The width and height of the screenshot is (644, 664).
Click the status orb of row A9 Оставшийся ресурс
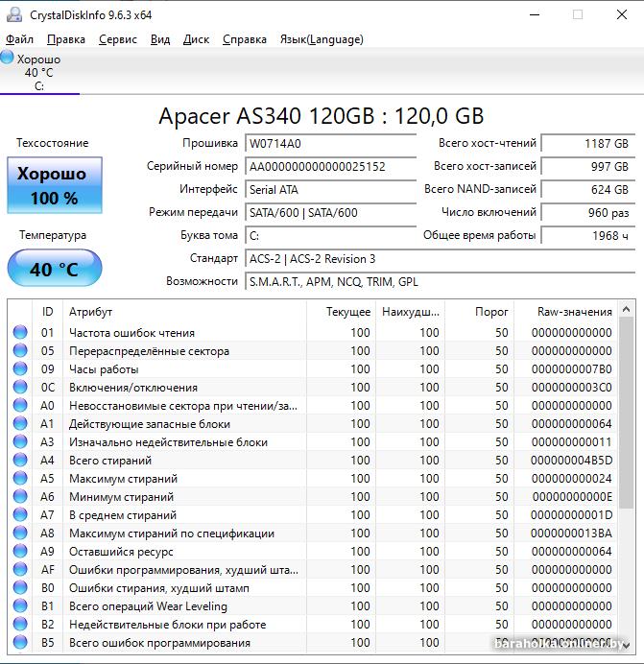tap(20, 551)
